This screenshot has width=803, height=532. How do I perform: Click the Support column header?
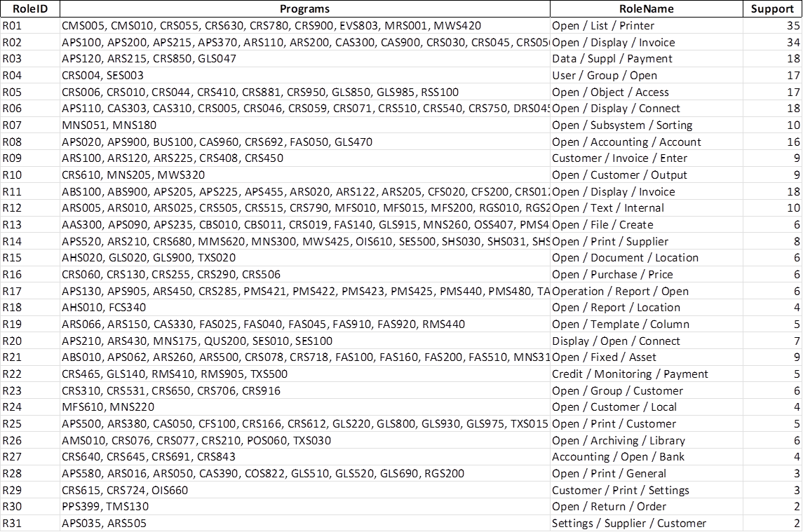tap(772, 9)
